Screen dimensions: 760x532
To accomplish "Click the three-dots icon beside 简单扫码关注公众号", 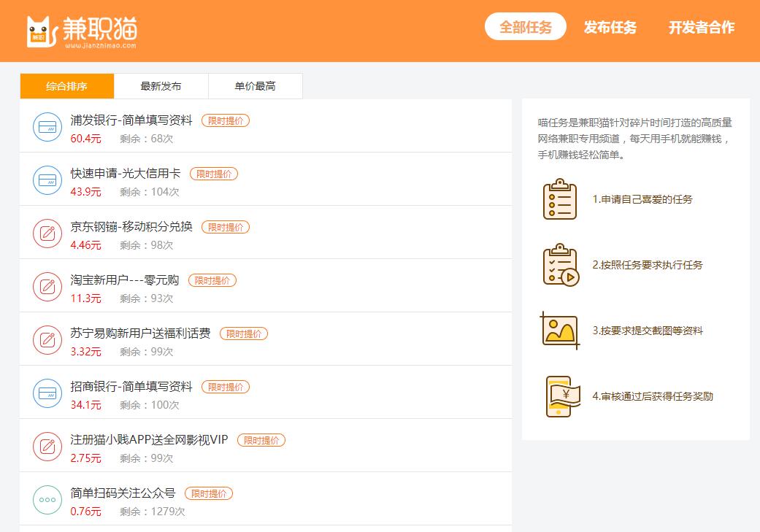I will [47, 500].
